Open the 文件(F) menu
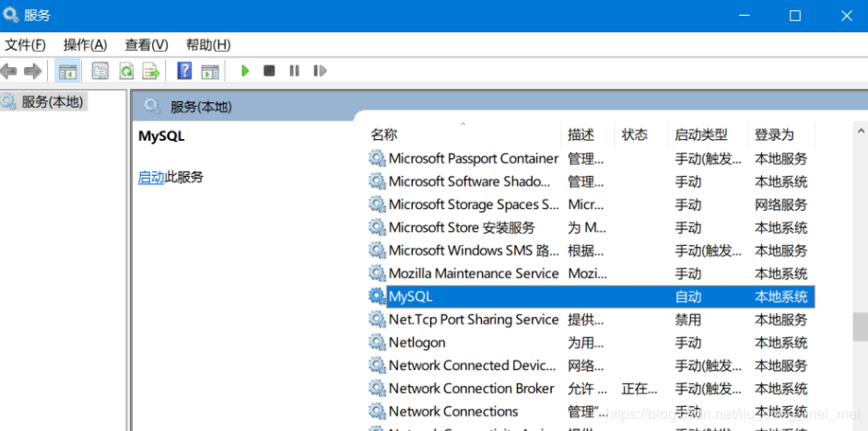Image resolution: width=868 pixels, height=431 pixels. pyautogui.click(x=25, y=44)
